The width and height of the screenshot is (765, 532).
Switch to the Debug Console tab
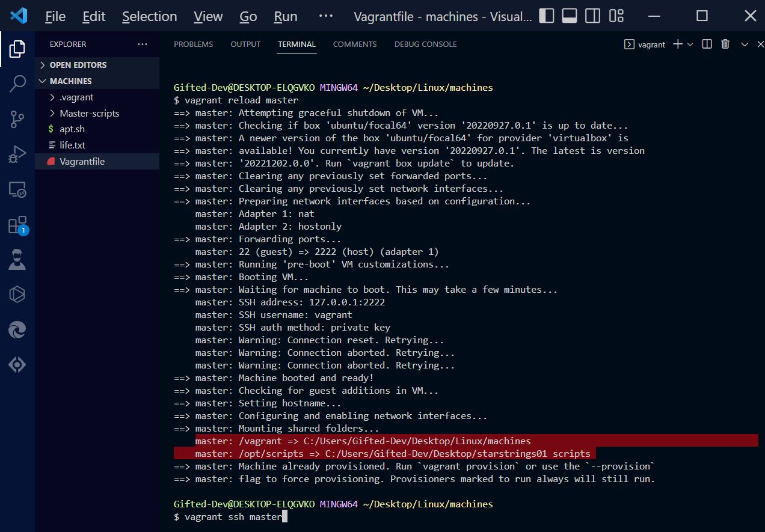click(426, 44)
